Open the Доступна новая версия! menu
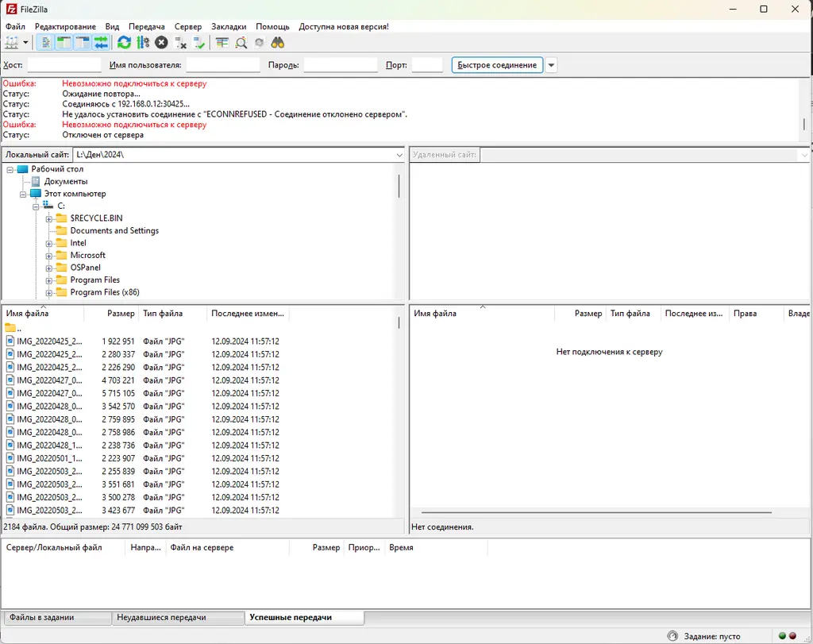The width and height of the screenshot is (813, 644). (344, 26)
